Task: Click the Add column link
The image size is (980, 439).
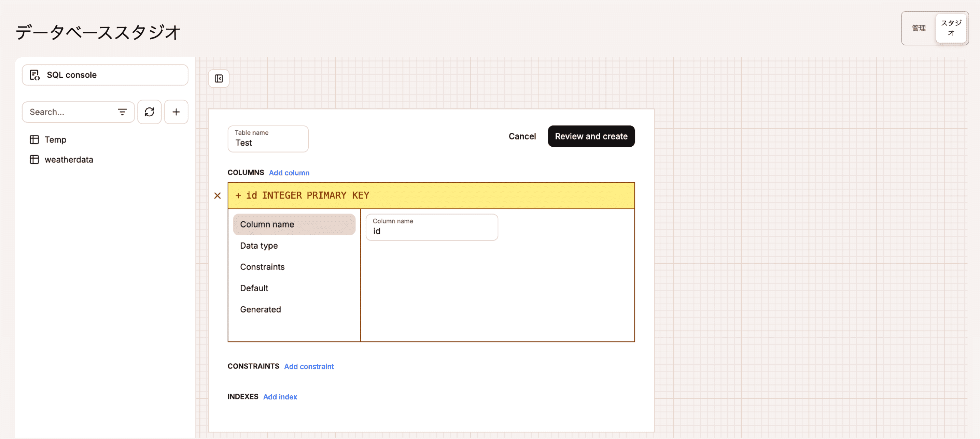Action: pos(289,173)
